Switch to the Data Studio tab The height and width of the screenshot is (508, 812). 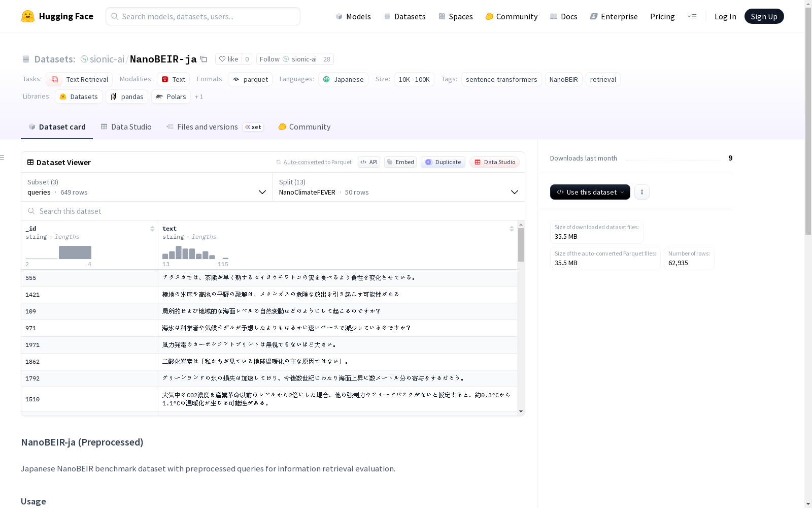[126, 126]
